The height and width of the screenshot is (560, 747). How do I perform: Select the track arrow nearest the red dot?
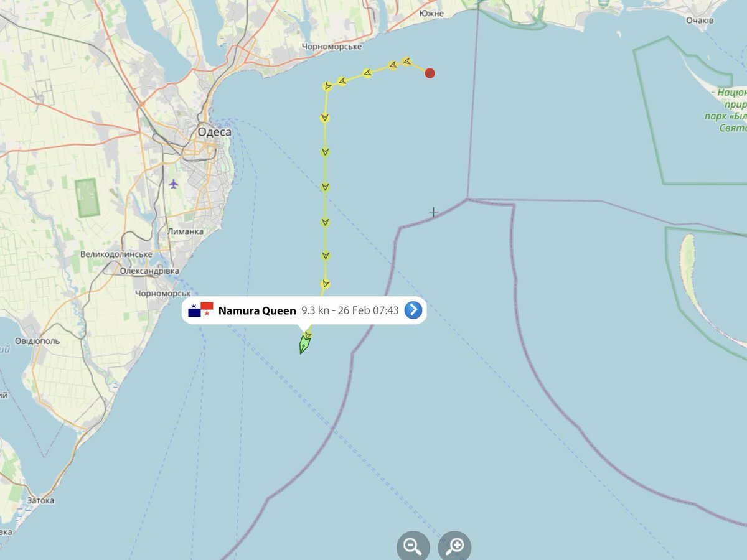[406, 61]
